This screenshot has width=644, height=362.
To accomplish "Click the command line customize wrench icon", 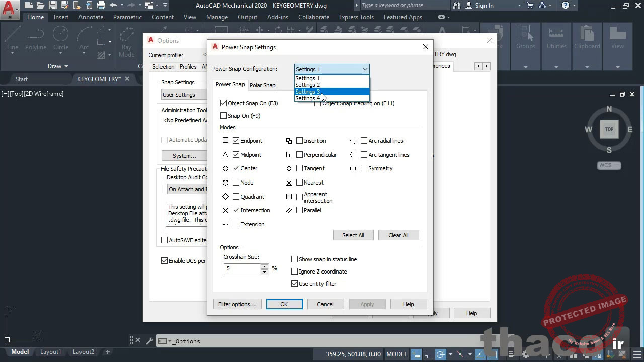I will click(149, 341).
